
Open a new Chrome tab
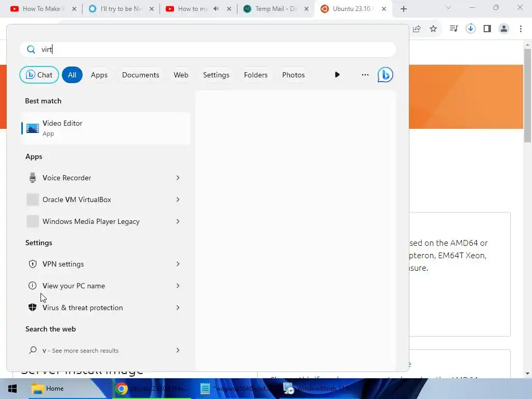click(x=403, y=9)
